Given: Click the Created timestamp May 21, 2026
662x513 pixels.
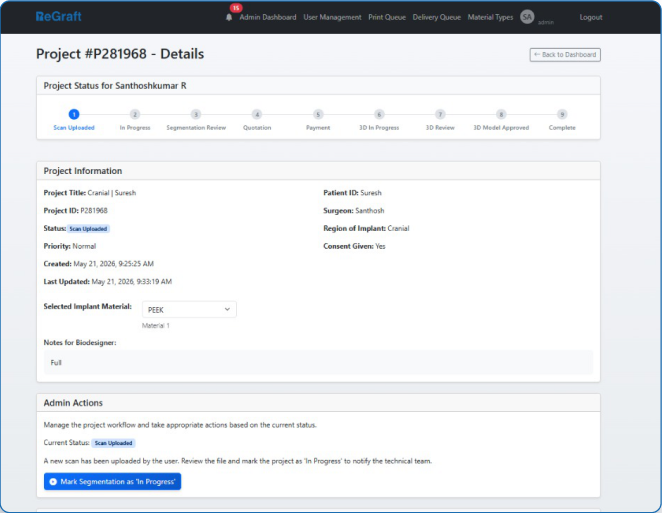Looking at the screenshot, I should point(114,264).
